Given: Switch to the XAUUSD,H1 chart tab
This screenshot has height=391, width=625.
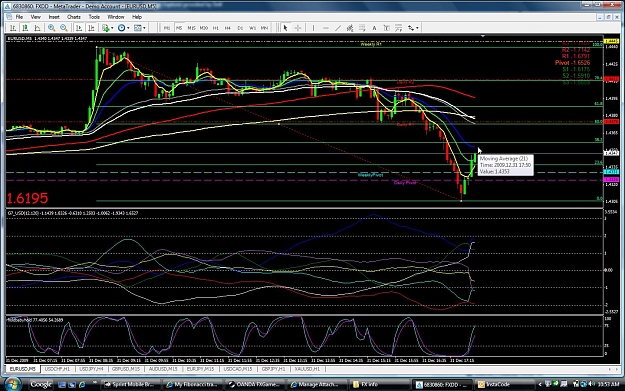Looking at the screenshot, I should coord(307,369).
